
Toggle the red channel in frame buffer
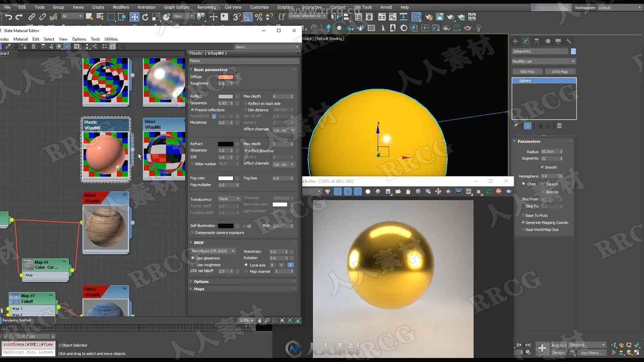point(338,191)
